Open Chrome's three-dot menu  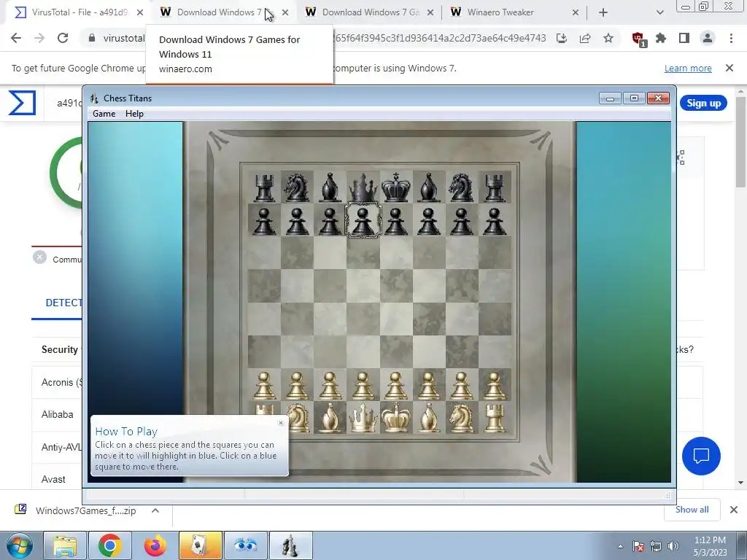click(731, 38)
